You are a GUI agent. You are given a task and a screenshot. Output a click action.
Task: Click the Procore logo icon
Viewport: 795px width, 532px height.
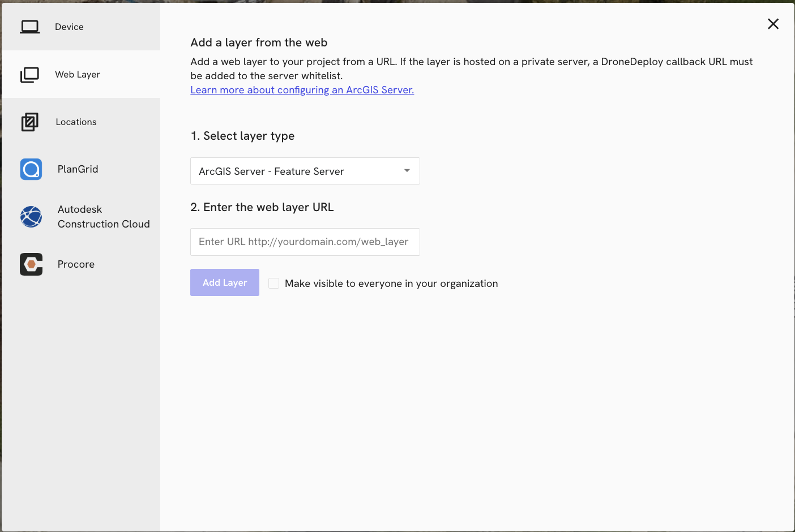pos(31,264)
